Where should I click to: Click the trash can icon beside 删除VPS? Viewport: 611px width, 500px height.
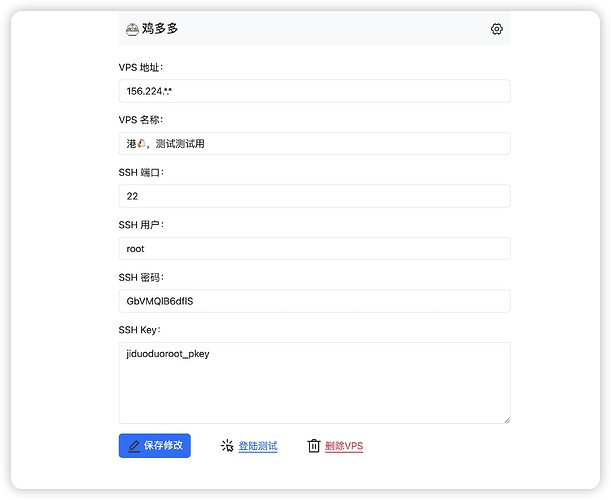pyautogui.click(x=314, y=445)
